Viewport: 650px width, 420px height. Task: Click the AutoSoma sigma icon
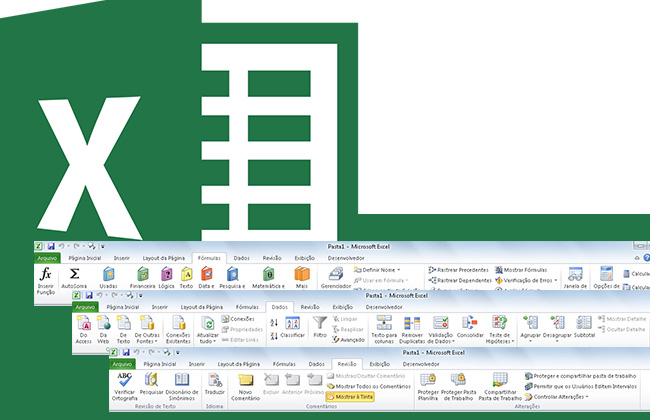click(x=74, y=274)
